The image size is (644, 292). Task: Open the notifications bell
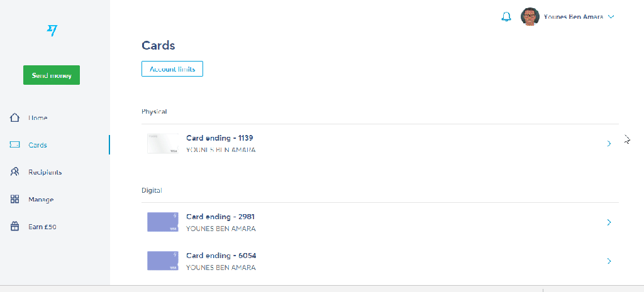pyautogui.click(x=506, y=17)
